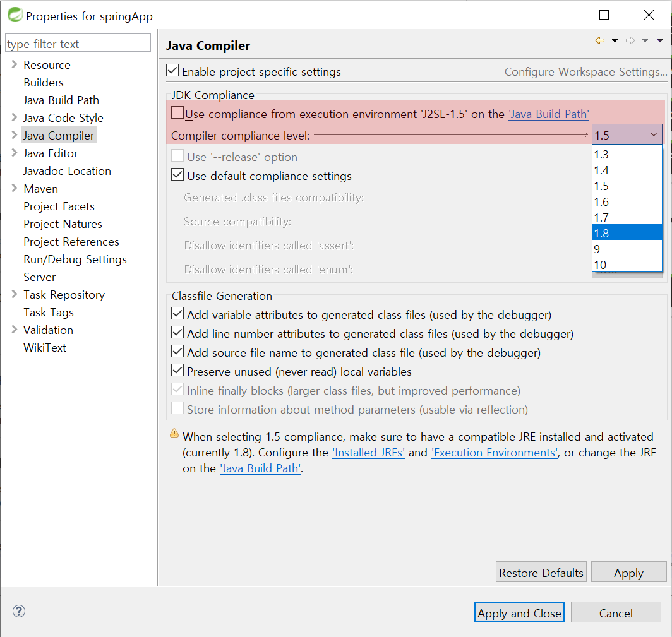Expand the Maven tree node
Screen dimensions: 672x637
click(14, 188)
